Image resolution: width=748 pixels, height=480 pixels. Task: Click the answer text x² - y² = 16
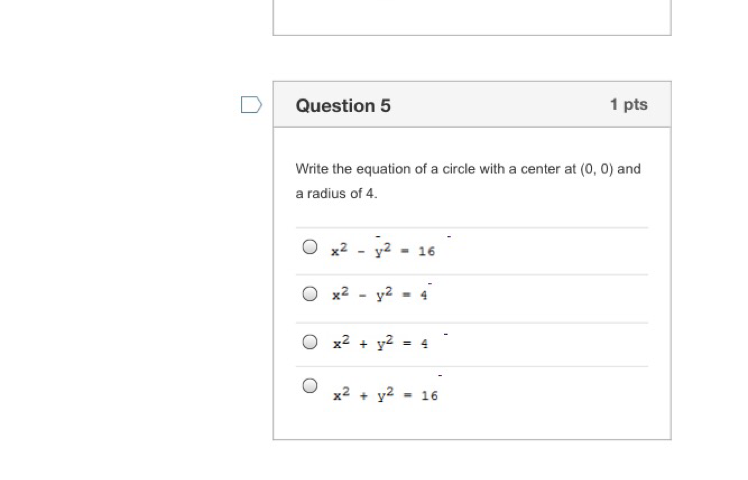coord(383,250)
